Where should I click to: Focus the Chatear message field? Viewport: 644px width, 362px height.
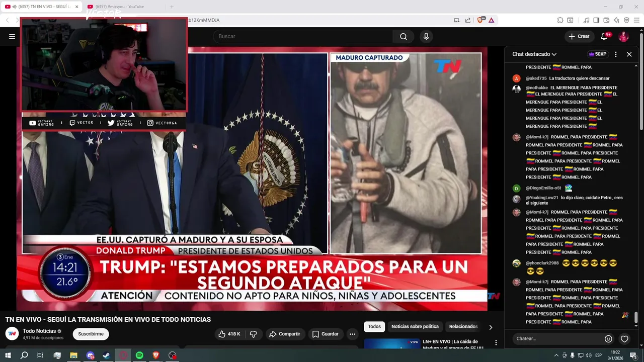point(556,338)
